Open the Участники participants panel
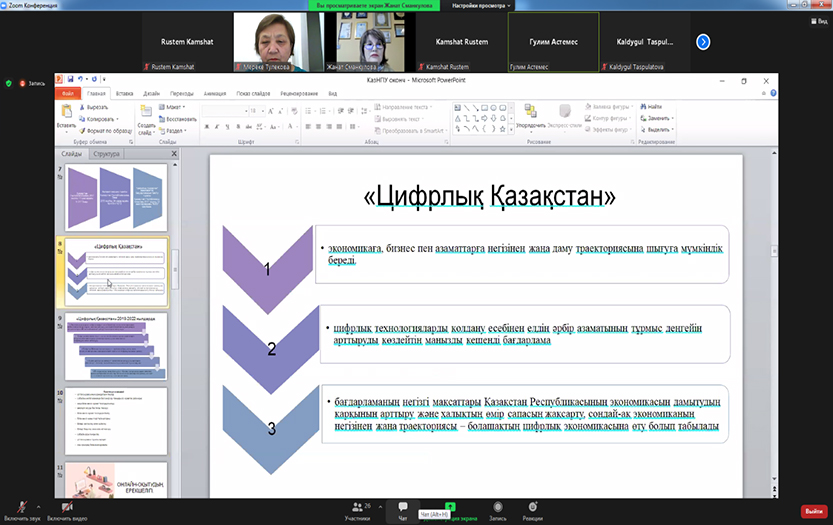Screen dimensions: 833x525 point(357,510)
